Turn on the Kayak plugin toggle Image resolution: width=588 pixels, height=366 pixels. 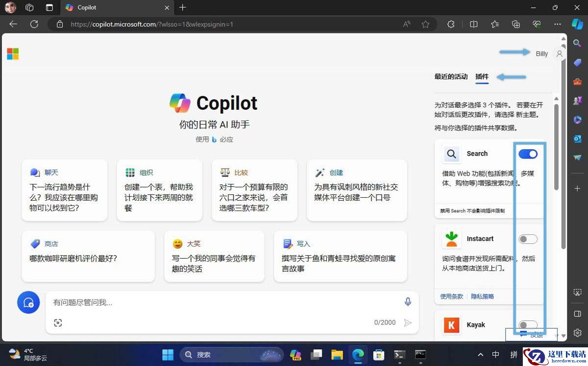[x=528, y=325]
